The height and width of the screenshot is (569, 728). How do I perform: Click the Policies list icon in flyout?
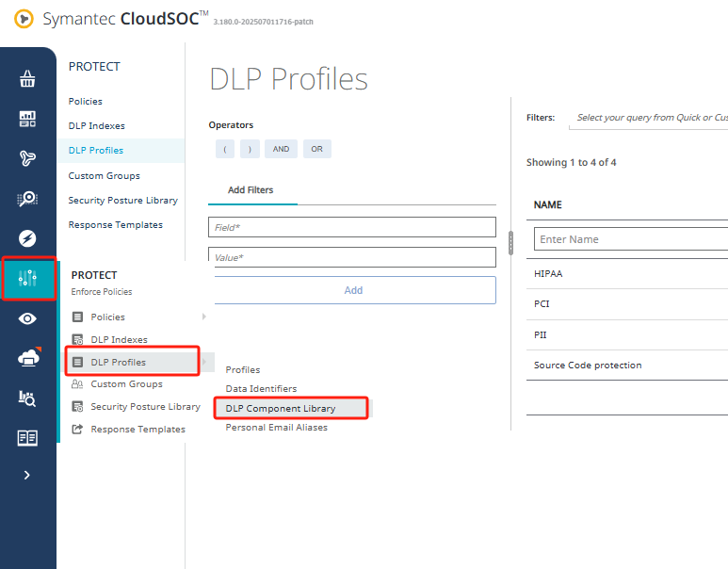(x=77, y=317)
